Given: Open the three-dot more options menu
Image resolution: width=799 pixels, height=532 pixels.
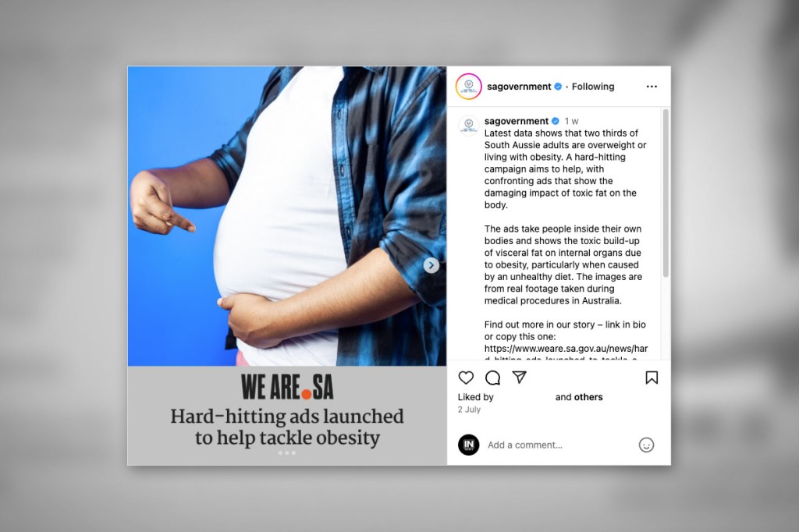Looking at the screenshot, I should click(652, 87).
